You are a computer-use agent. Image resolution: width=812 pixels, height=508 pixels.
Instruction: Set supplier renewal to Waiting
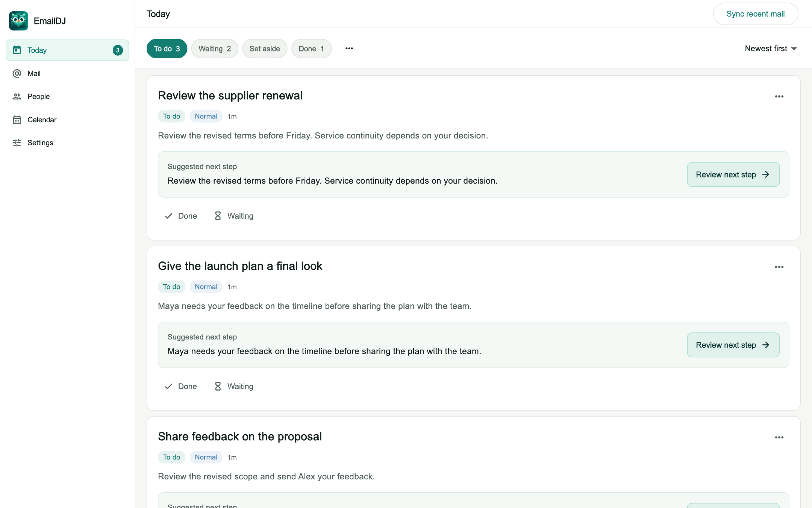(234, 216)
